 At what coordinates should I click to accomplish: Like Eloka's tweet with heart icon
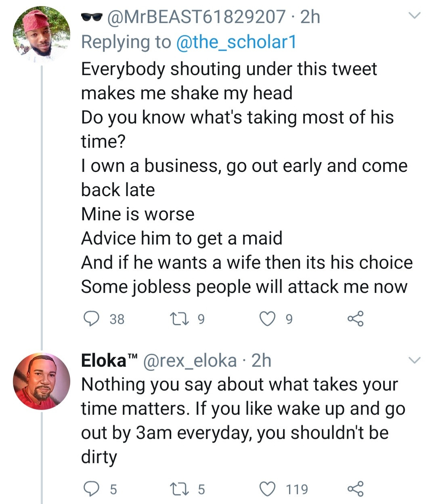pyautogui.click(x=267, y=489)
